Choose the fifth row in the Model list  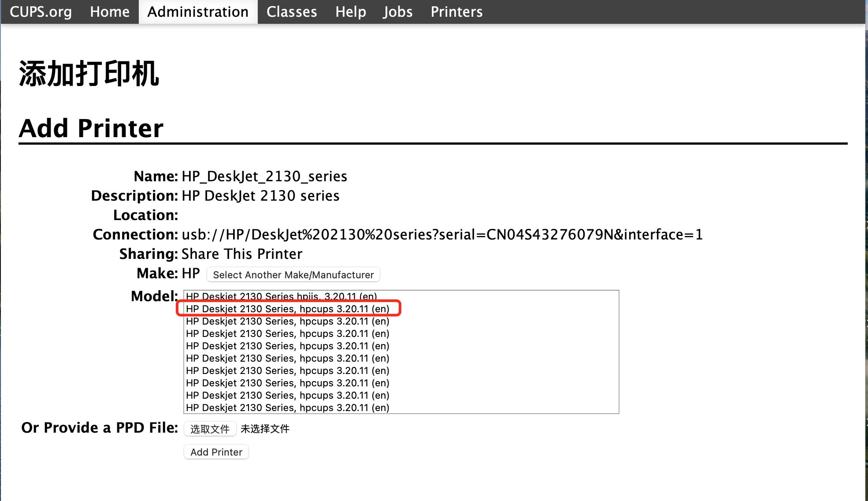click(x=287, y=346)
